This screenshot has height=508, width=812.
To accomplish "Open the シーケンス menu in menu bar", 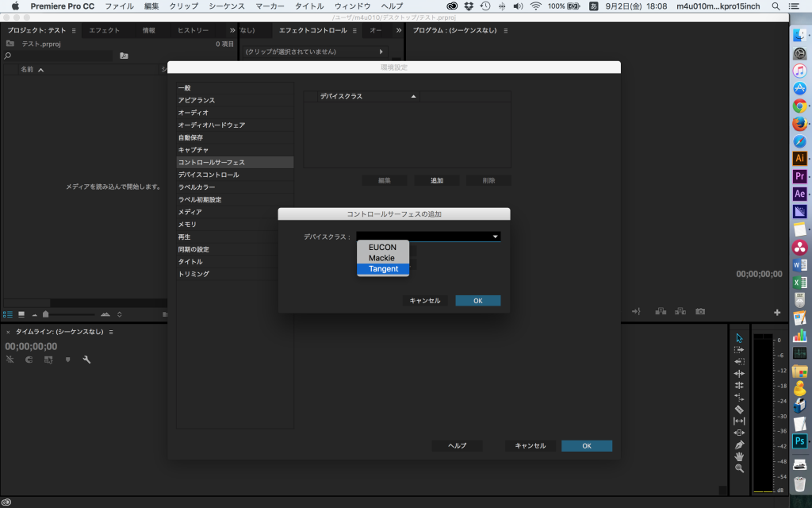I will click(x=227, y=6).
